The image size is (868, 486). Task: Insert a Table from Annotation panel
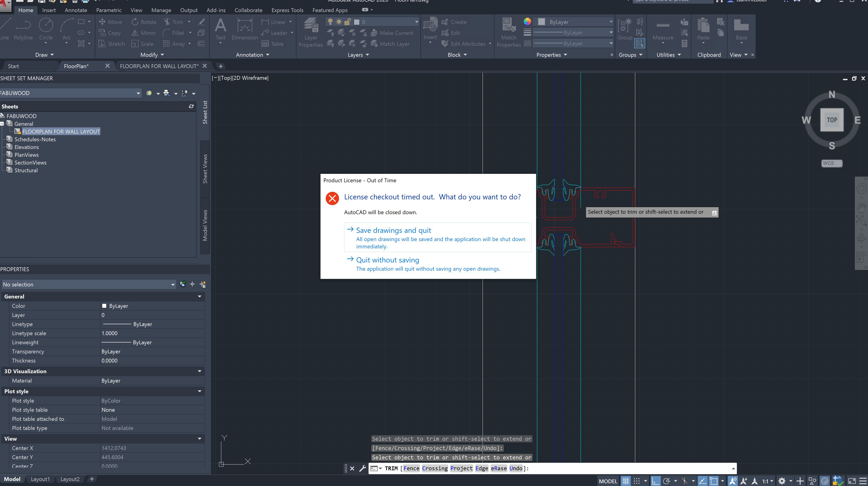click(x=272, y=44)
